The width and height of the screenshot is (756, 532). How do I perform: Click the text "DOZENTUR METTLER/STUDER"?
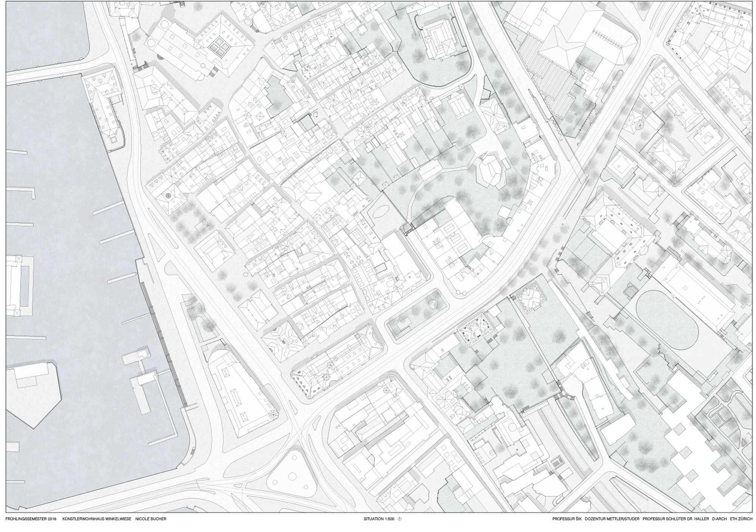pyautogui.click(x=612, y=519)
